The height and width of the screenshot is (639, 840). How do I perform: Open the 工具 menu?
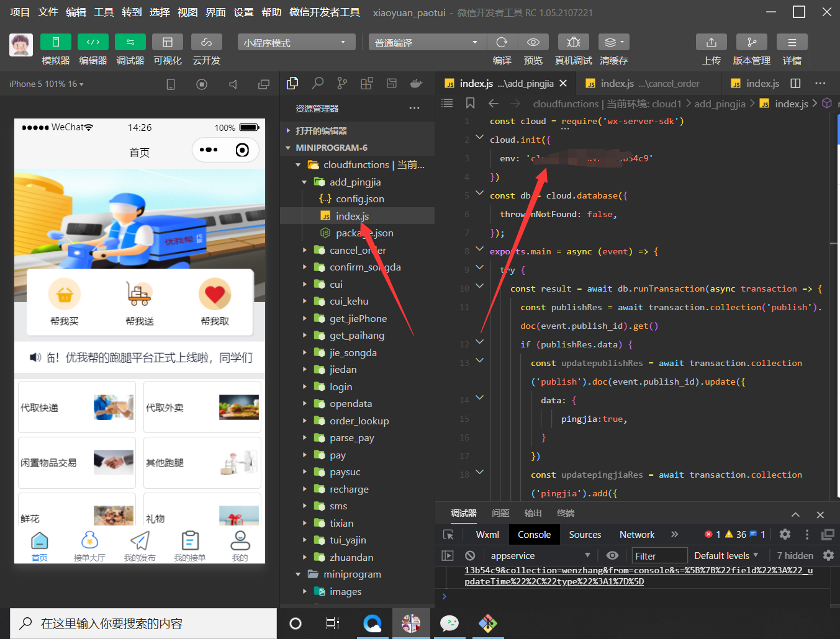click(104, 12)
